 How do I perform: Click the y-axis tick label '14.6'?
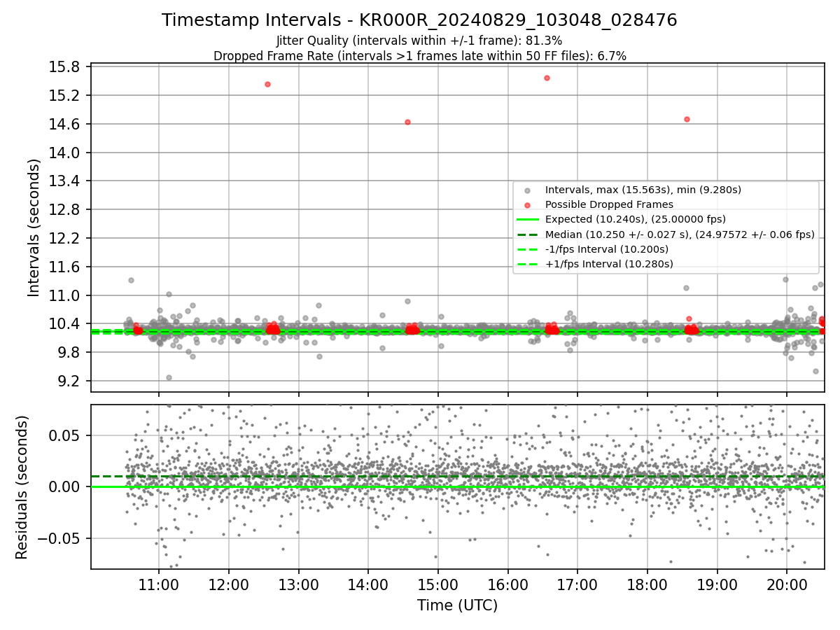point(65,125)
